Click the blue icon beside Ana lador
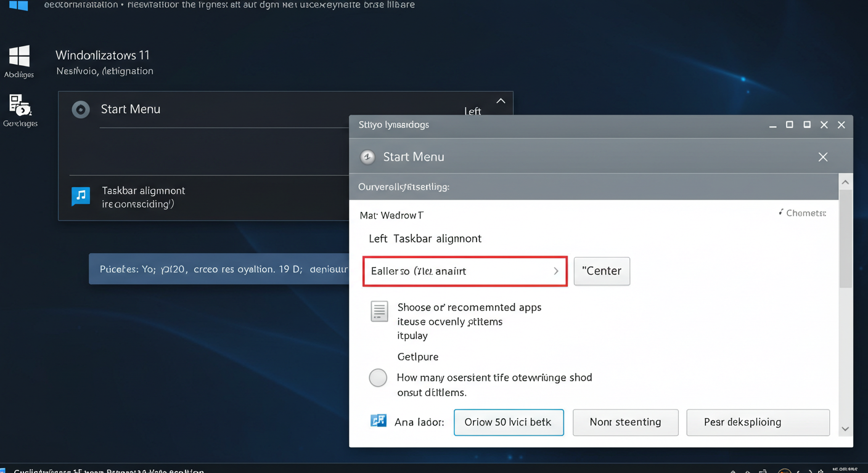 (379, 422)
